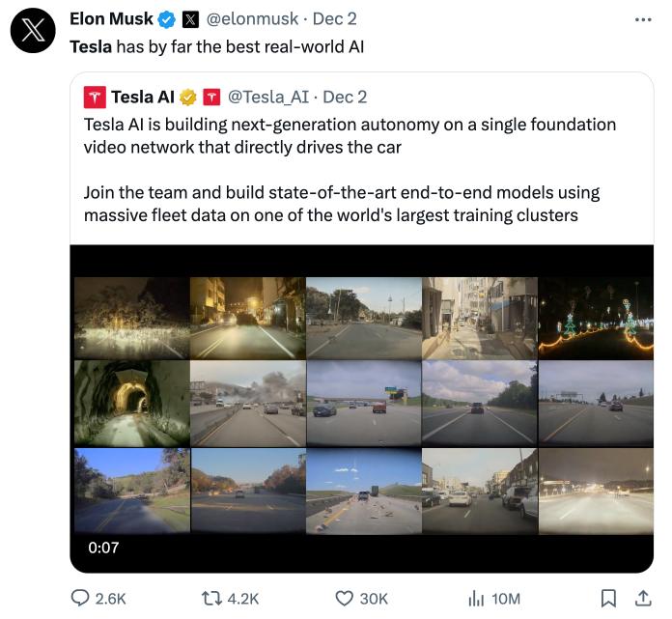This screenshot has height=619, width=672.
Task: Click the Dec 2 timestamp on Elon's post
Action: coord(336,19)
